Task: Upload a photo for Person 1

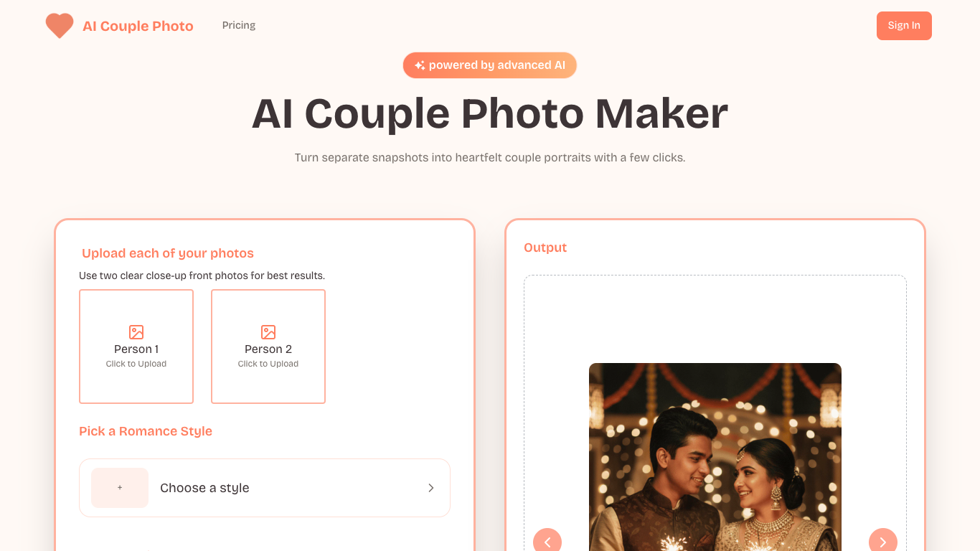Action: [136, 347]
